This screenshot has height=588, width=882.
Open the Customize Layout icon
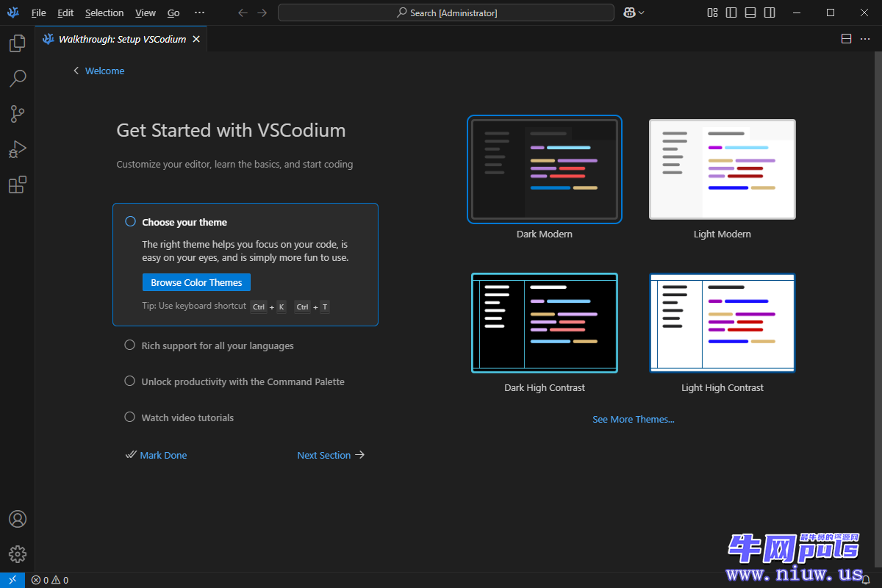pos(712,12)
